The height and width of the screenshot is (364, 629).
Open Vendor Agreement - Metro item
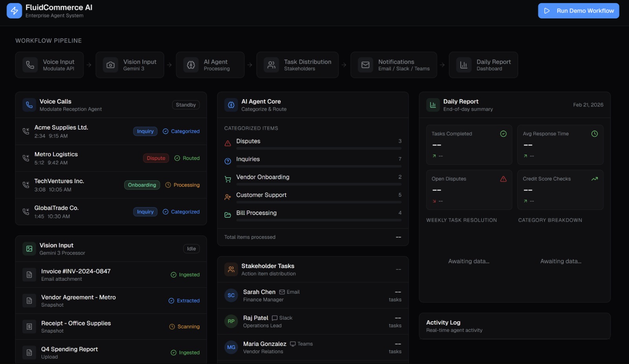111,301
